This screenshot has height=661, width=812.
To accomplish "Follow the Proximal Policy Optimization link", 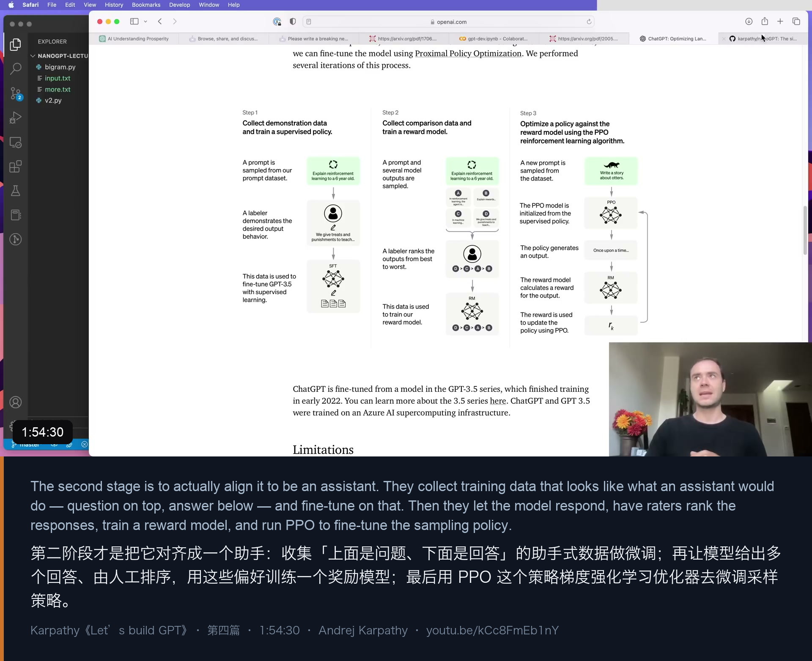I will point(468,53).
